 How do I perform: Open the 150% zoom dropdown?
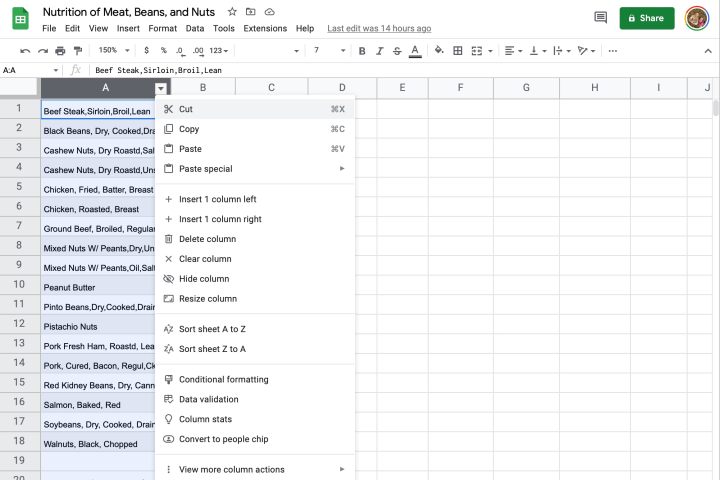113,50
